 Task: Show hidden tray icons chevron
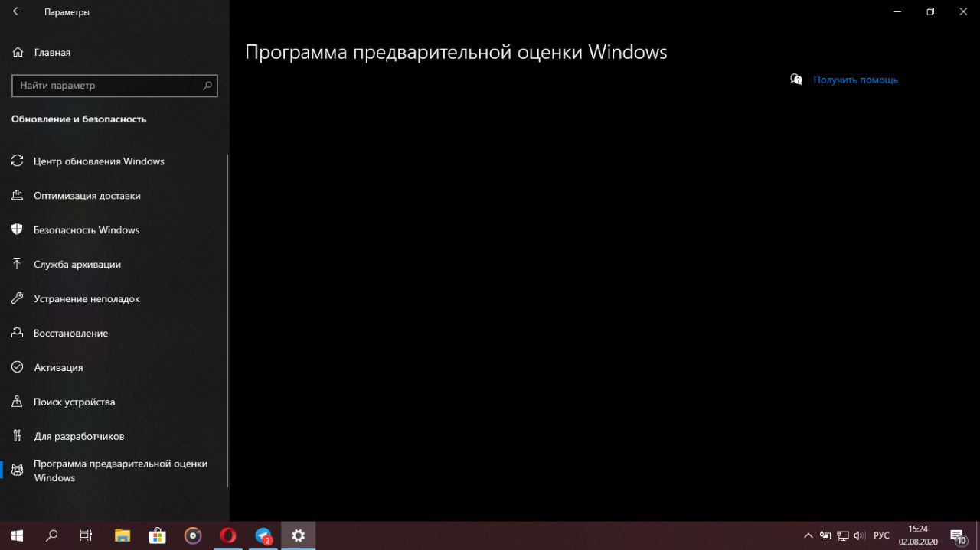[808, 535]
